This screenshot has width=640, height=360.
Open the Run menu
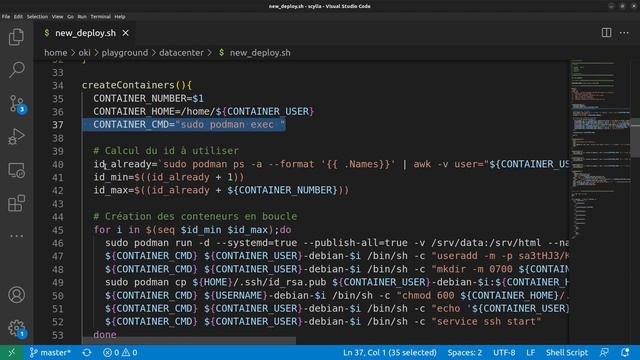coord(82,17)
